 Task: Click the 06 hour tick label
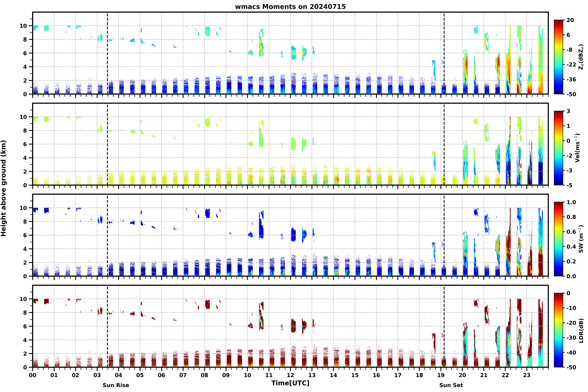[161, 375]
